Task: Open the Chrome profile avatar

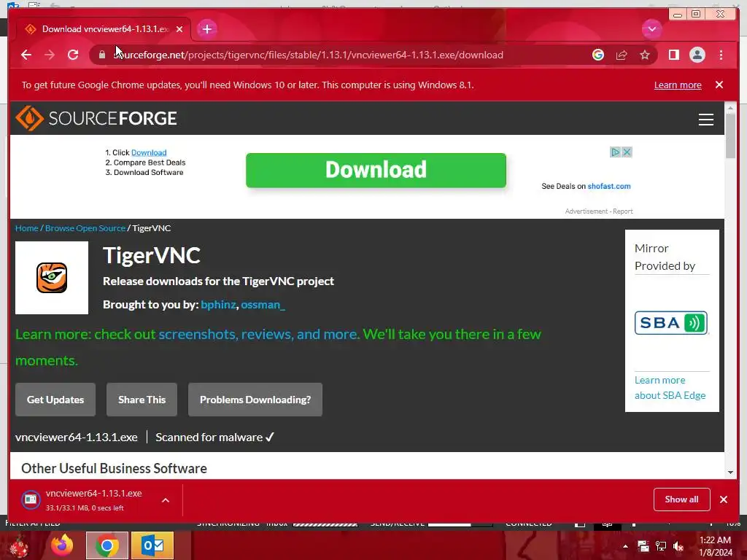Action: (x=697, y=55)
